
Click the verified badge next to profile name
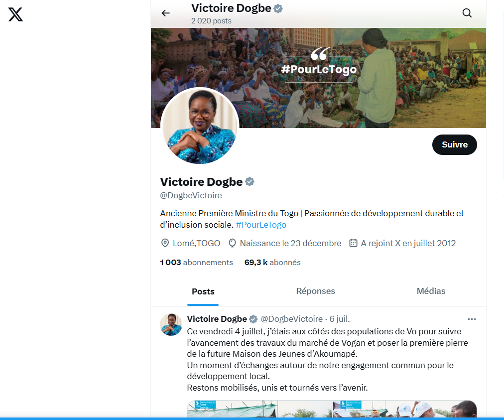tap(250, 182)
